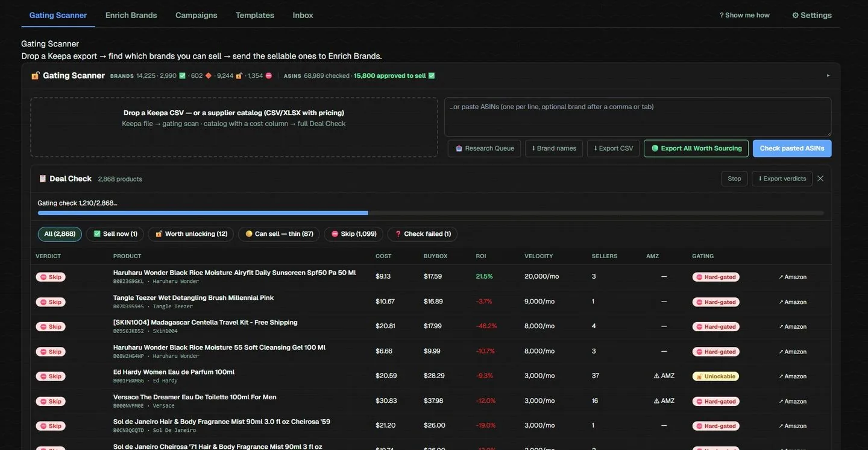Focus the paste ASINs text area
This screenshot has height=450, width=868.
point(638,117)
